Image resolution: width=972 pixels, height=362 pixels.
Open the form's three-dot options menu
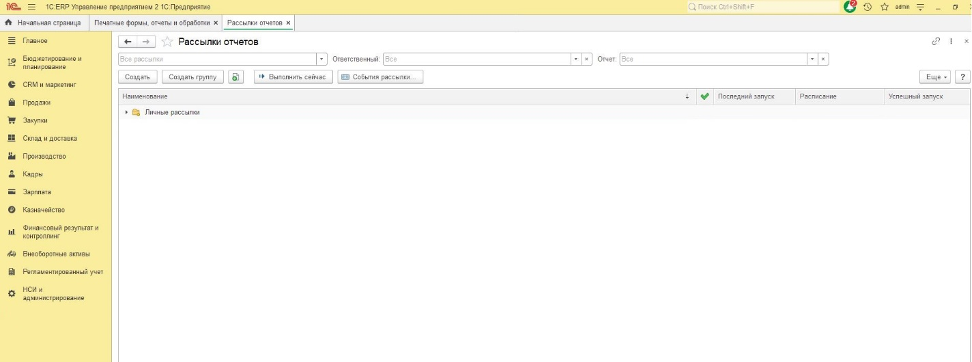point(952,41)
